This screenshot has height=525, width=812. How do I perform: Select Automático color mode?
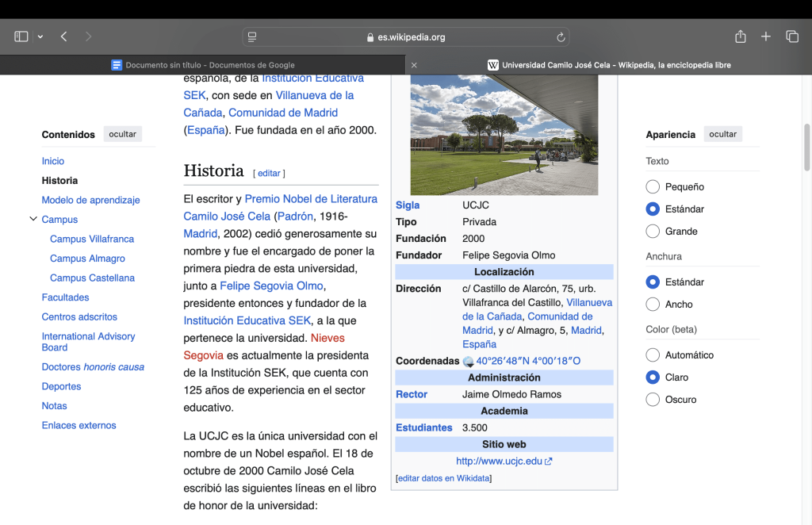tap(653, 354)
